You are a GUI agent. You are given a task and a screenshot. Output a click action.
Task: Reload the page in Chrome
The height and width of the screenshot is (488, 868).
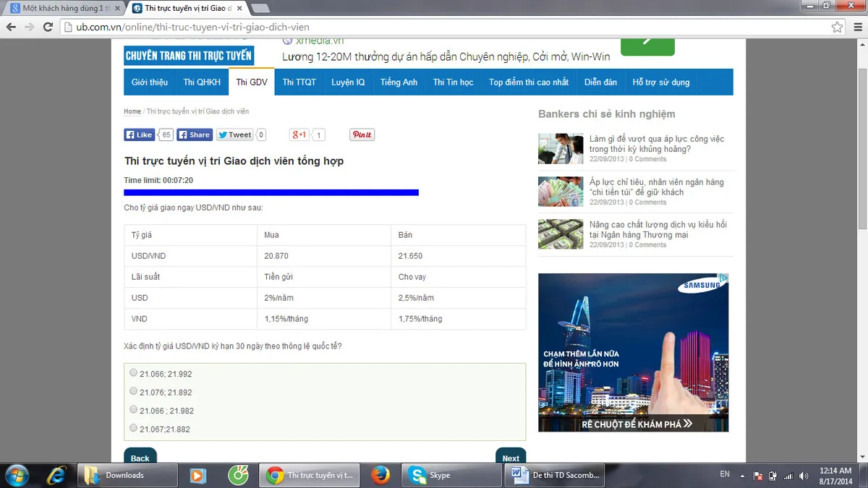coord(48,27)
